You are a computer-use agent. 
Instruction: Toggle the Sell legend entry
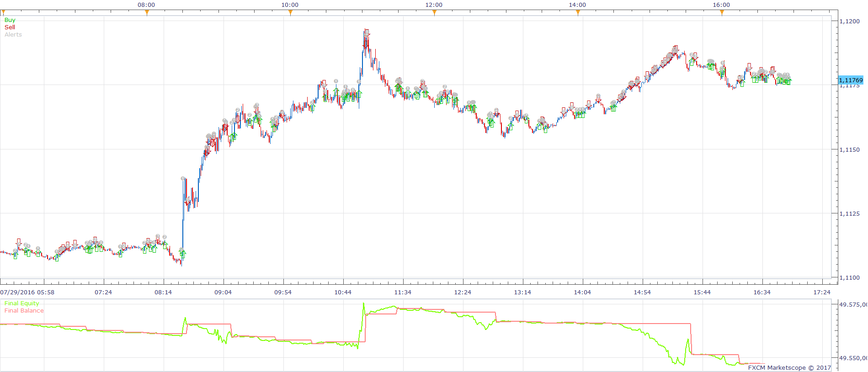pos(10,27)
